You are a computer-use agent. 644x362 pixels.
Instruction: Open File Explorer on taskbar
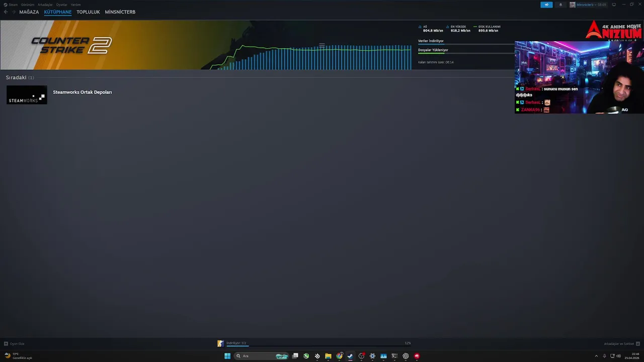pyautogui.click(x=328, y=356)
